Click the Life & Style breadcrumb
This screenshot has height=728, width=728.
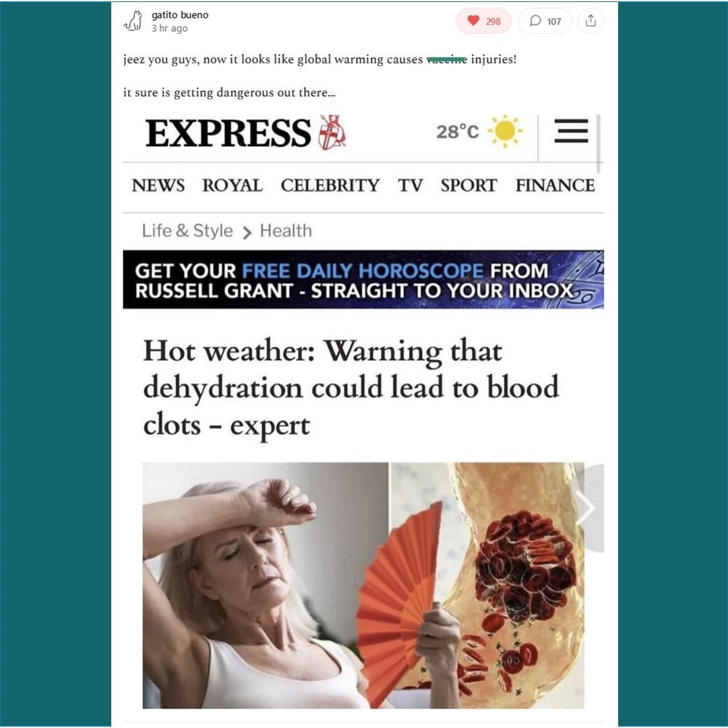(x=187, y=231)
